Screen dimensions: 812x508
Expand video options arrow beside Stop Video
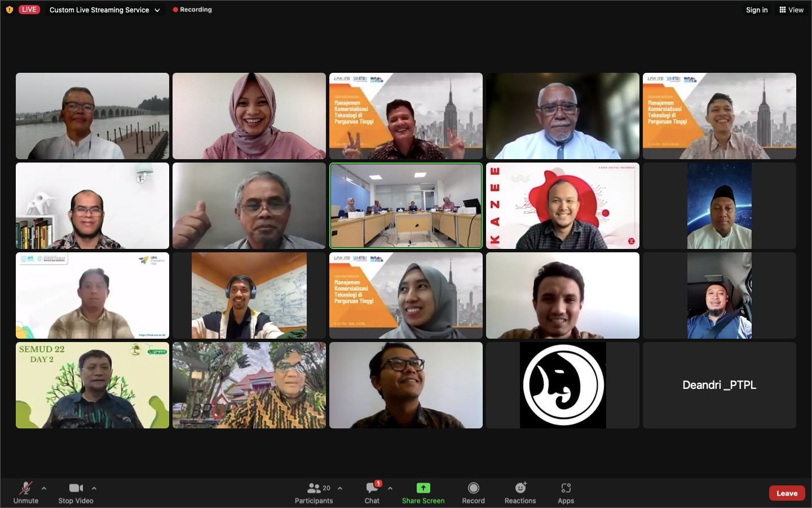(94, 488)
